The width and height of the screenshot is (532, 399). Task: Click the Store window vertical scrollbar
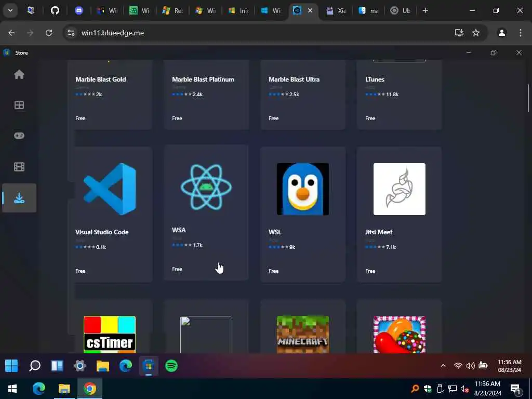coord(528,98)
